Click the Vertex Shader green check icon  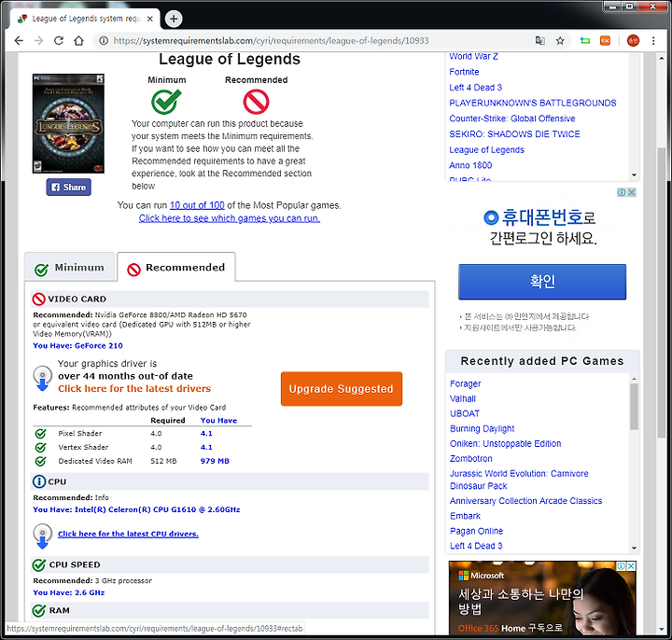(x=41, y=447)
